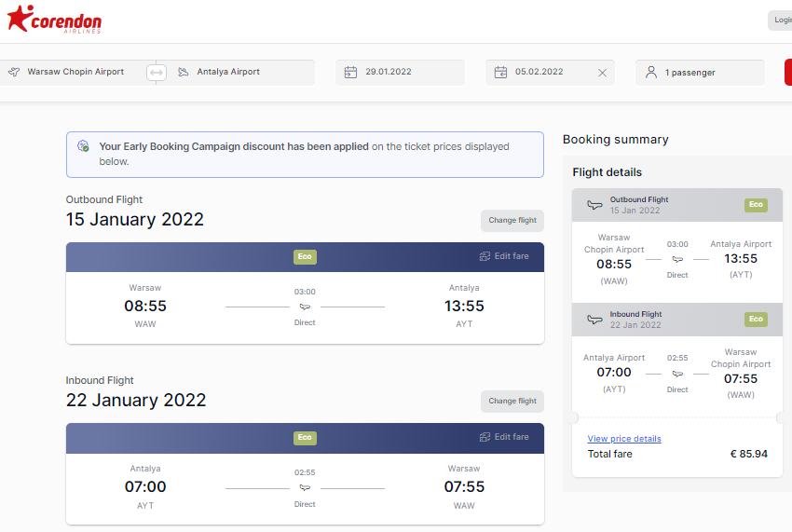
Task: Swap origin and destination airports
Action: (x=157, y=73)
